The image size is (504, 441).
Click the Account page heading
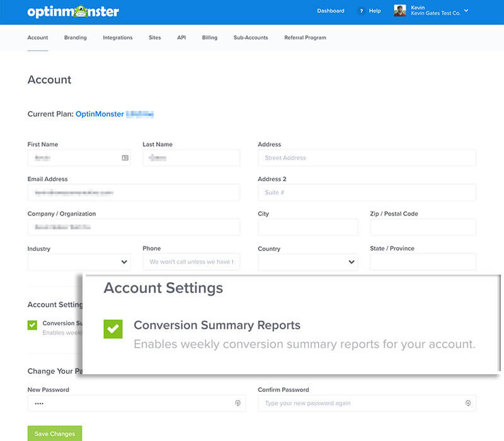(49, 80)
